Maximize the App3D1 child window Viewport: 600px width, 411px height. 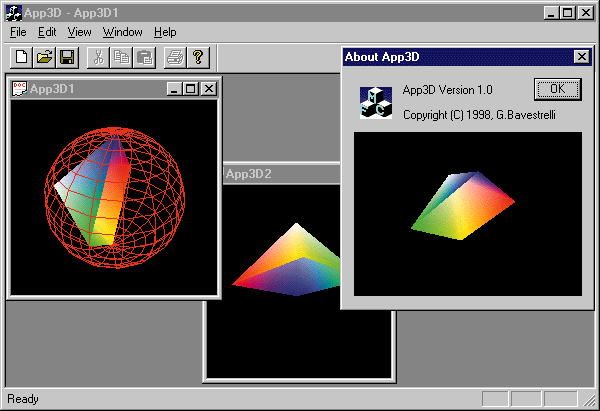pyautogui.click(x=192, y=89)
